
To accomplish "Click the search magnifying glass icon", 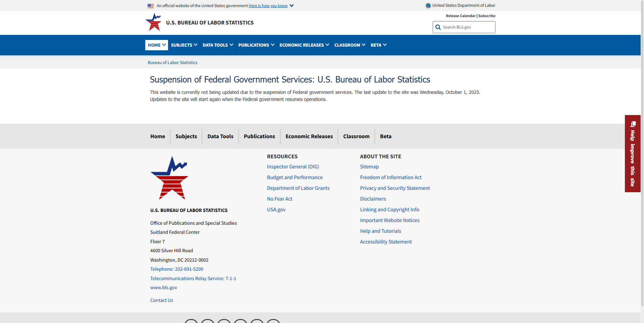I will tap(438, 27).
